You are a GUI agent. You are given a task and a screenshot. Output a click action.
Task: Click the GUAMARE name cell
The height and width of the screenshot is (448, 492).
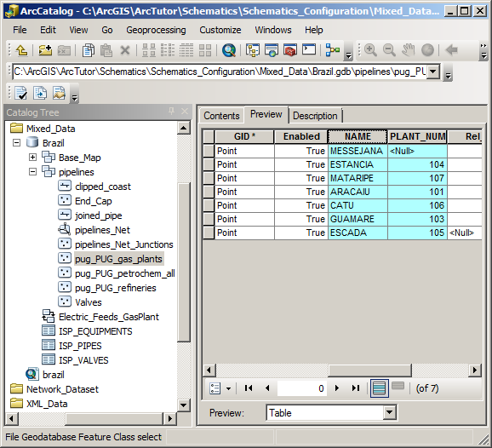click(358, 219)
